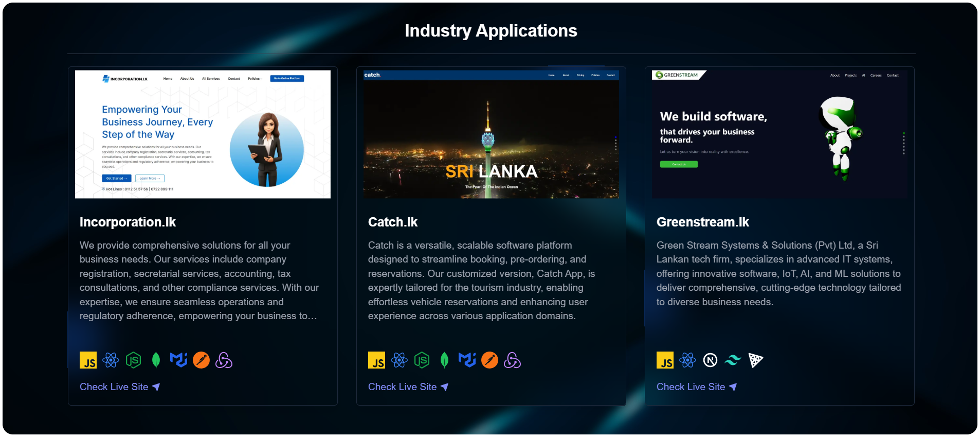
Task: Open the Greenstream.lk robot preview thumbnail
Action: coord(779,134)
